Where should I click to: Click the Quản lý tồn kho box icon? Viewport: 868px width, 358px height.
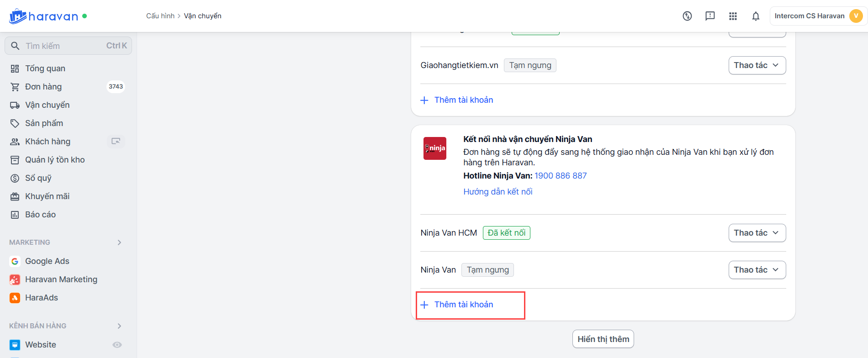15,160
